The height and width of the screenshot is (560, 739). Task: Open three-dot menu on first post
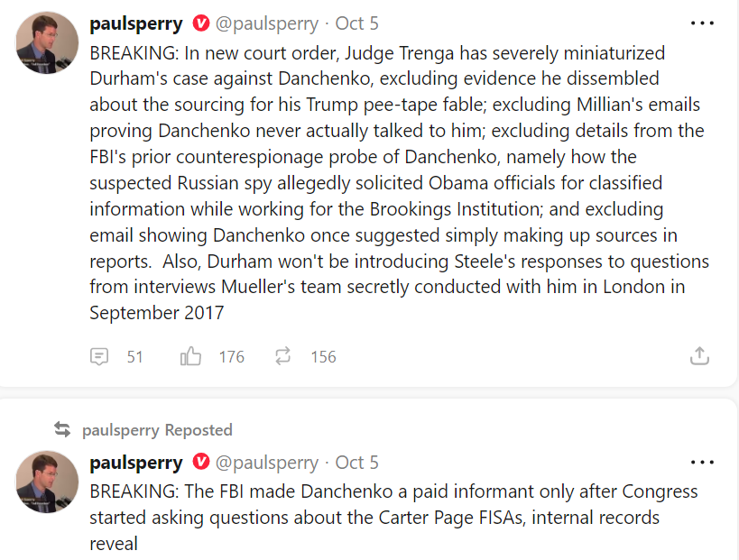[701, 23]
